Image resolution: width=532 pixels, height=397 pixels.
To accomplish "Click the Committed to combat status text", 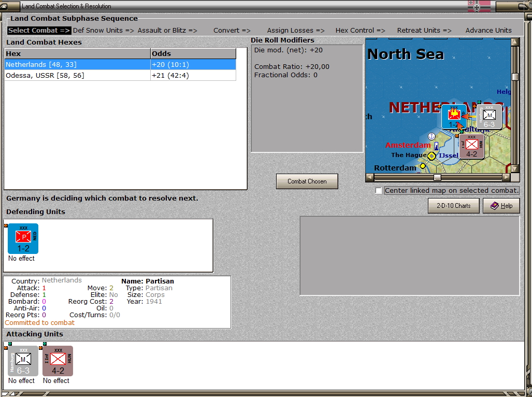I will pos(40,323).
